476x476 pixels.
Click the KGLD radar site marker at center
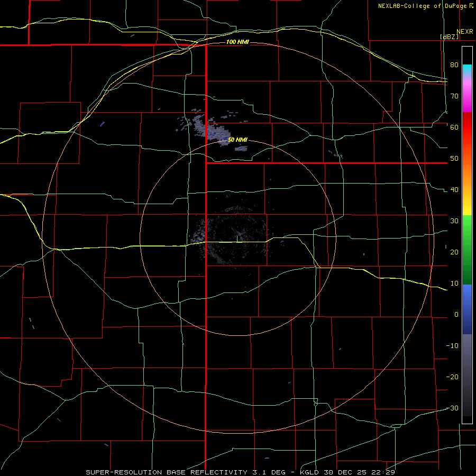tap(237, 239)
